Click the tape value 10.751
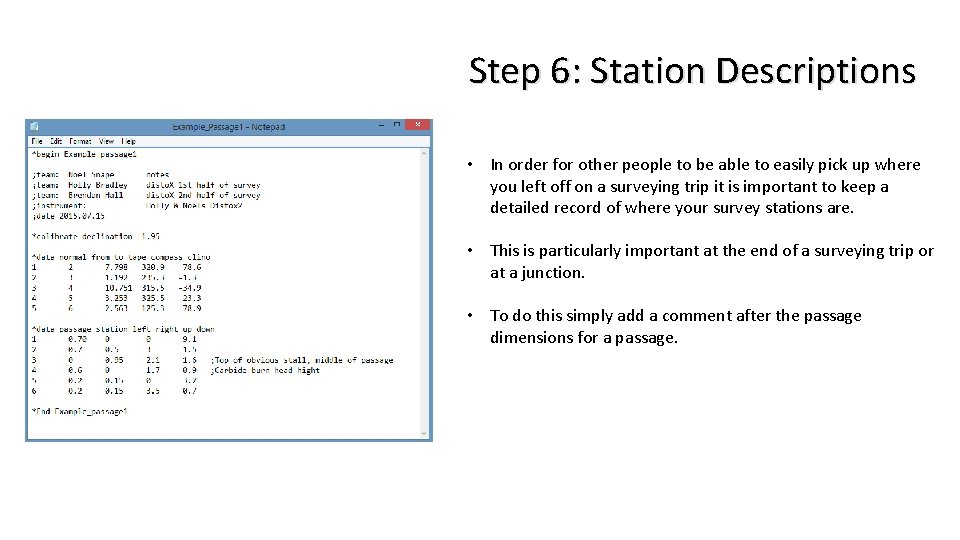The width and height of the screenshot is (960, 540). (118, 288)
